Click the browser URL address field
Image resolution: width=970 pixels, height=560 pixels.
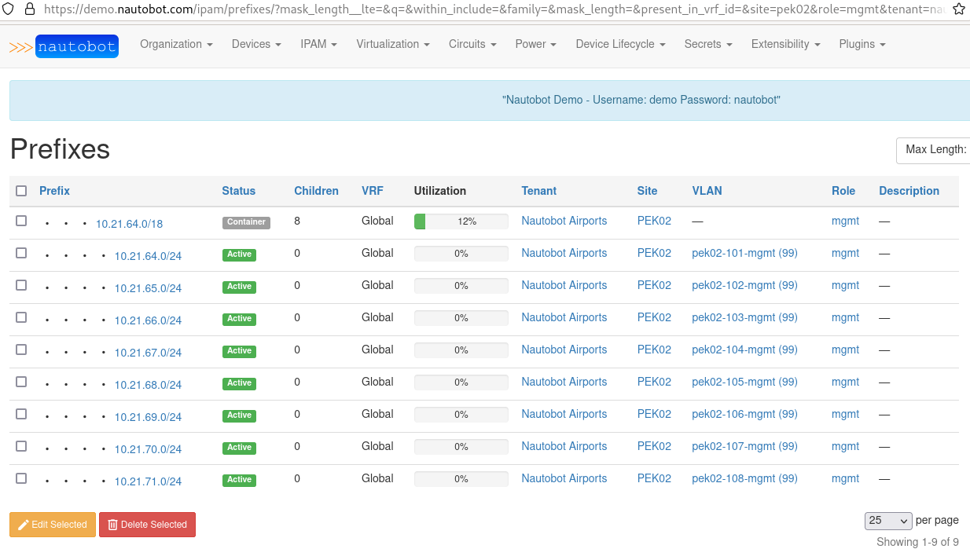(x=494, y=9)
